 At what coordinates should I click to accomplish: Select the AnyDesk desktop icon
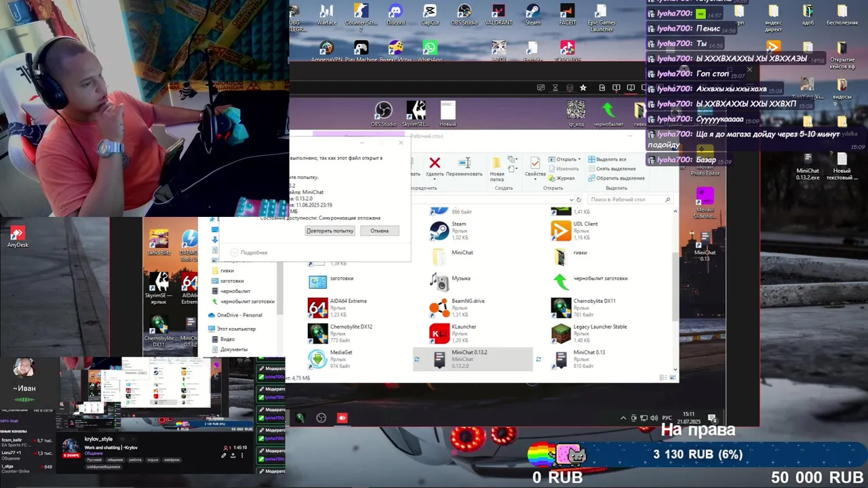click(18, 237)
